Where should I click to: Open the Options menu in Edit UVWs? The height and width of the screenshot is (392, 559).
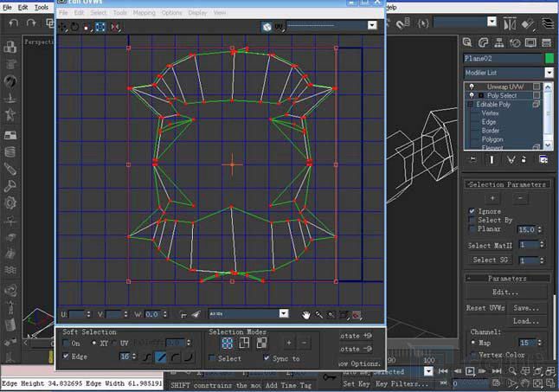pos(172,13)
